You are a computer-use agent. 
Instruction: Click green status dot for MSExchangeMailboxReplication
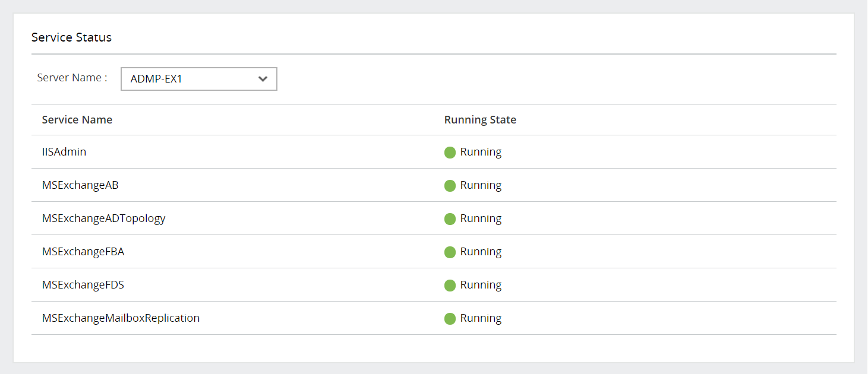[x=450, y=319]
